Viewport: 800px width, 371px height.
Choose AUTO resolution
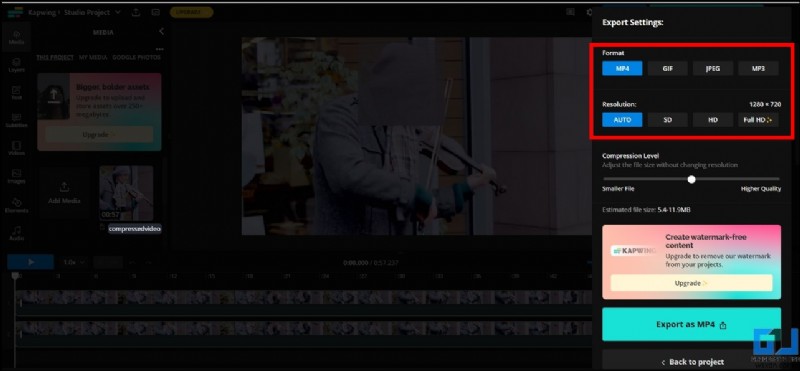point(622,120)
